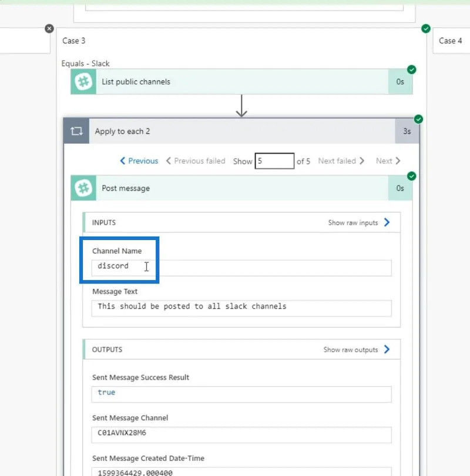
Task: Click Next failed iteration link
Action: (341, 161)
